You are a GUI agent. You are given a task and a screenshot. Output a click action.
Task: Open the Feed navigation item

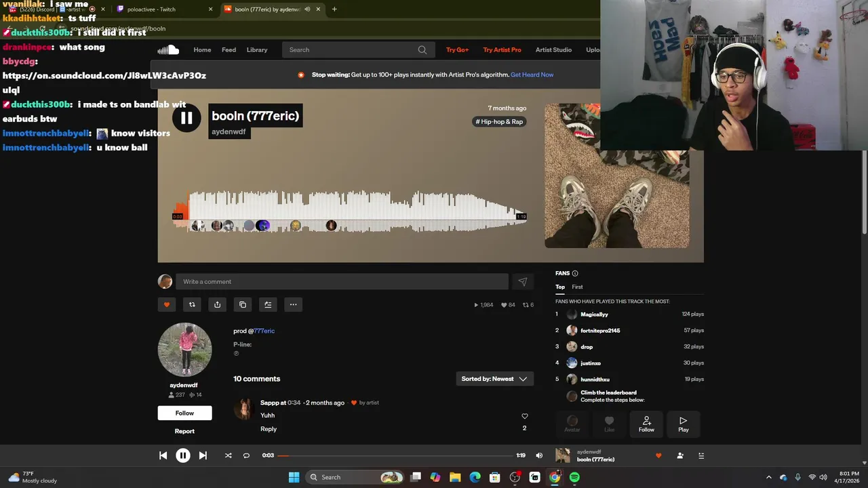(229, 49)
